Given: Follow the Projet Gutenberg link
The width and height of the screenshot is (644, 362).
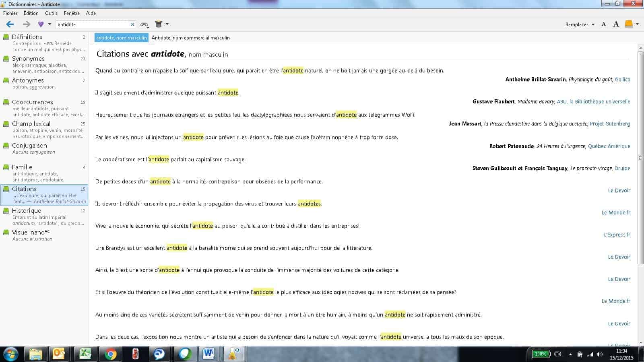Looking at the screenshot, I should (x=610, y=124).
